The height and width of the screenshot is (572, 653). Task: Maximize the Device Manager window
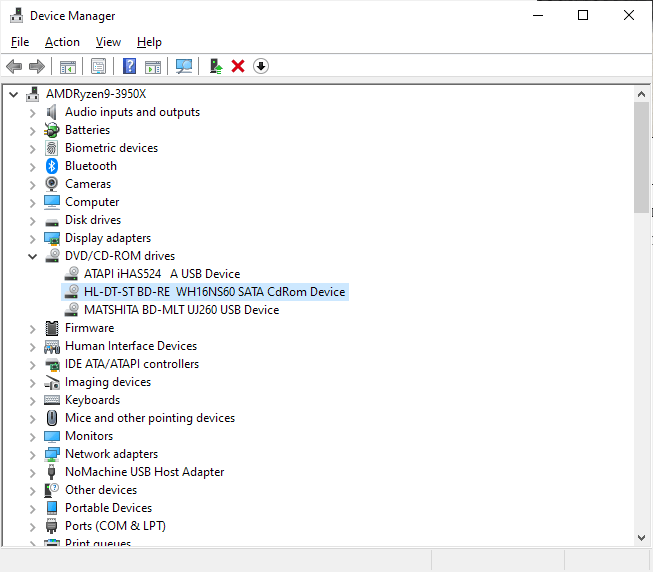[583, 15]
